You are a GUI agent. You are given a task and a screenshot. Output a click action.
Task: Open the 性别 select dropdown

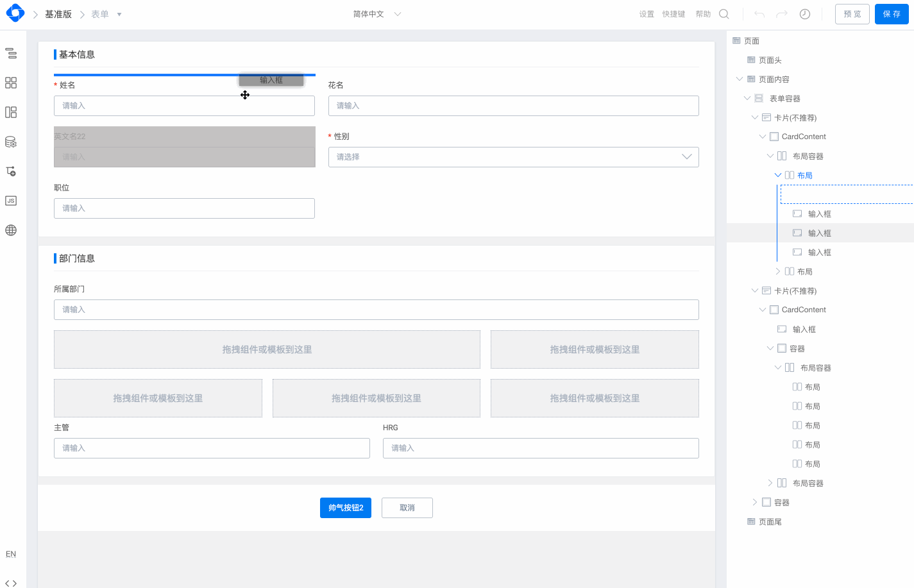[x=513, y=157]
